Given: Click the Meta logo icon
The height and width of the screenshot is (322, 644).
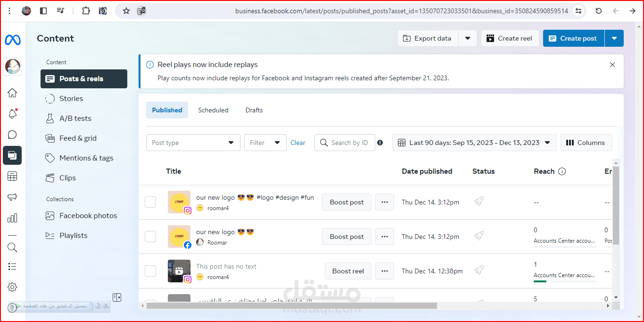Looking at the screenshot, I should pos(13,40).
